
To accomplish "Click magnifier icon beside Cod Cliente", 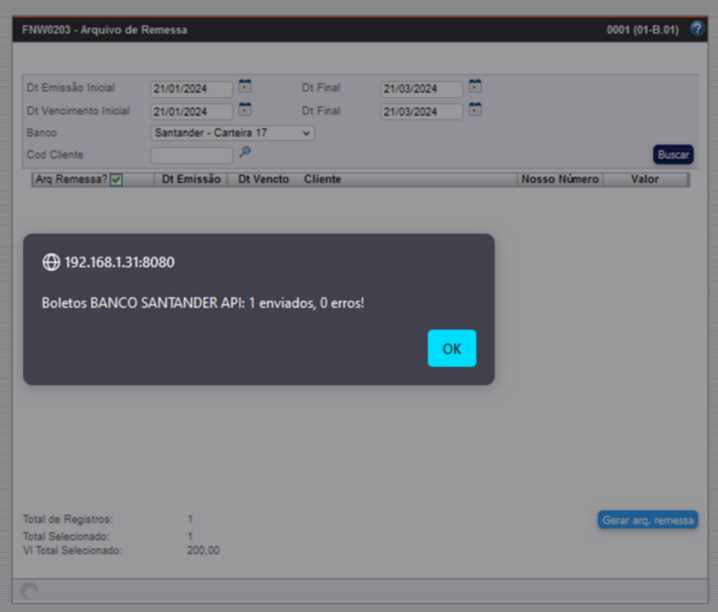I will [245, 153].
